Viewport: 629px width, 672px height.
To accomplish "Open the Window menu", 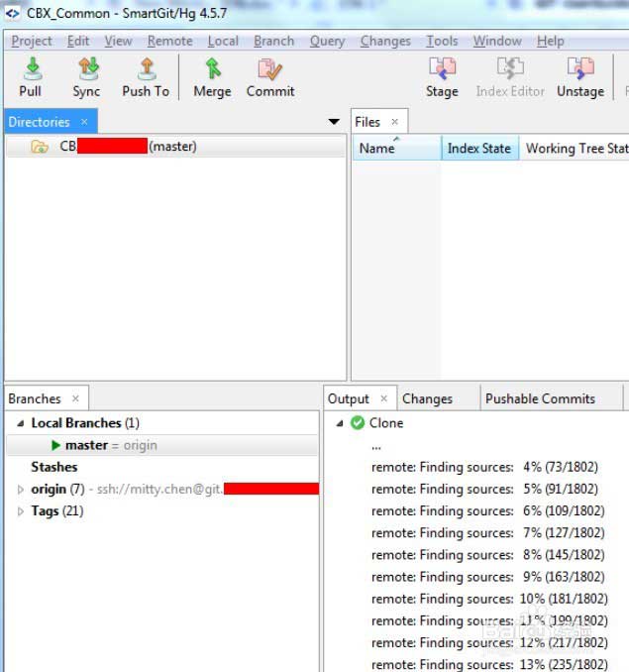I will [497, 42].
